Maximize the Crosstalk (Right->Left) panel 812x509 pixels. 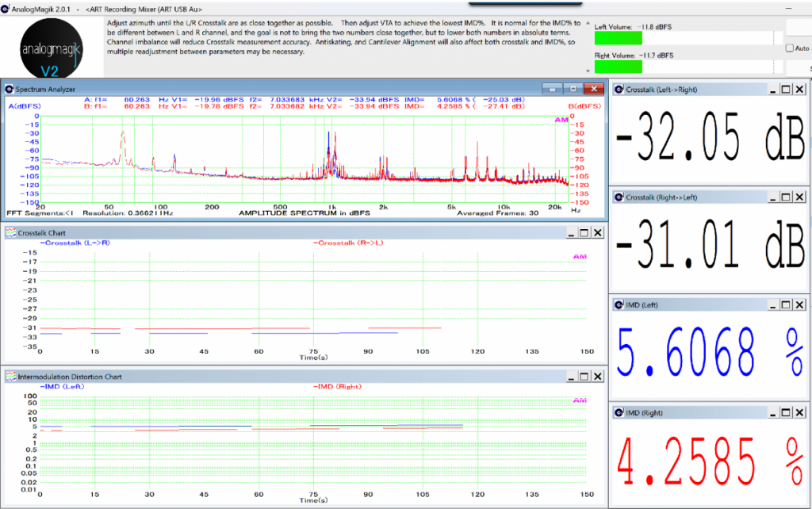786,197
